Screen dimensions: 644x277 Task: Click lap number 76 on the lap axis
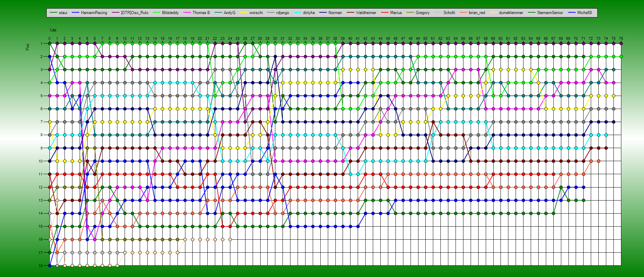(621, 39)
